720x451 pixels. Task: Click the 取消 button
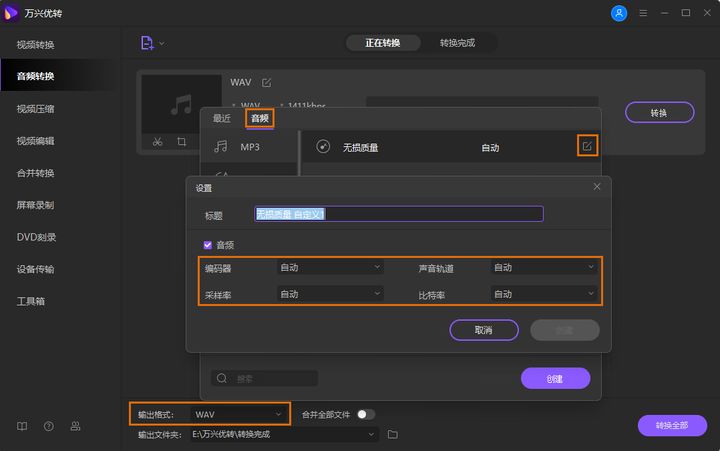click(484, 330)
